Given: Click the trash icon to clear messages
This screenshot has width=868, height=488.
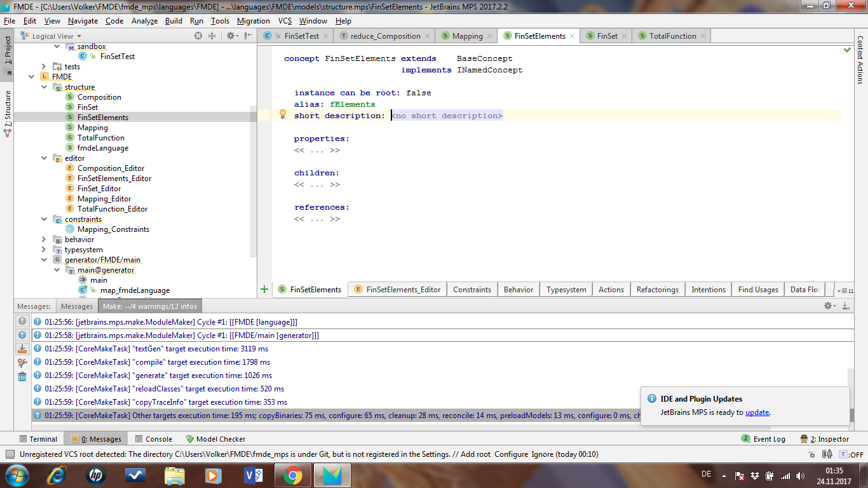Looking at the screenshot, I should coord(22,376).
